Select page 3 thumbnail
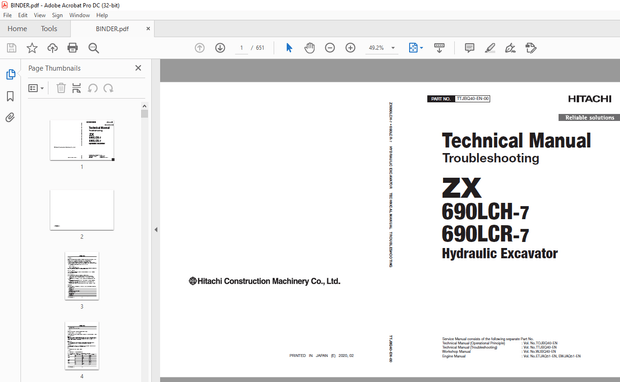The width and height of the screenshot is (620, 382). (82, 276)
